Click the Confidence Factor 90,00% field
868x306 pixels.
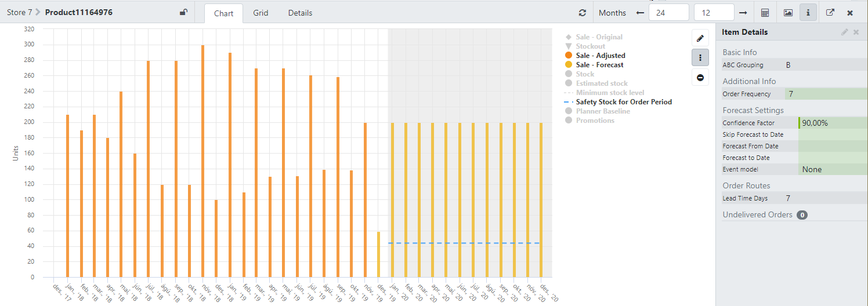[x=833, y=123]
